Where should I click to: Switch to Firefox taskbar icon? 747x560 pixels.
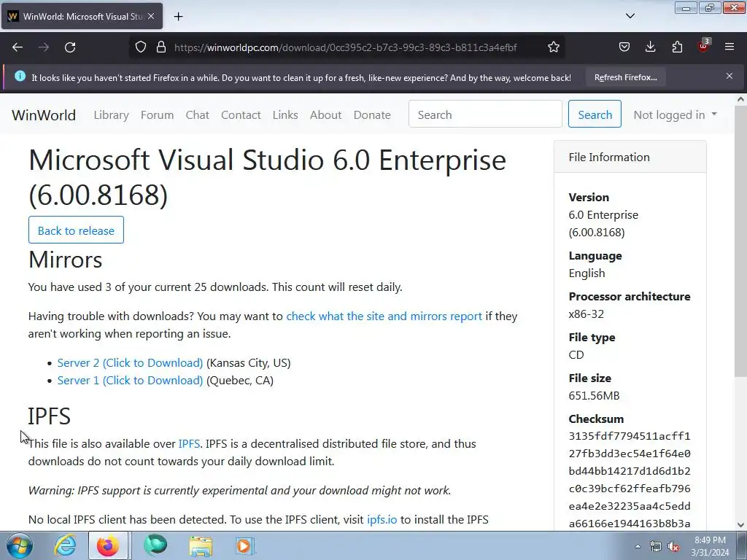click(108, 545)
